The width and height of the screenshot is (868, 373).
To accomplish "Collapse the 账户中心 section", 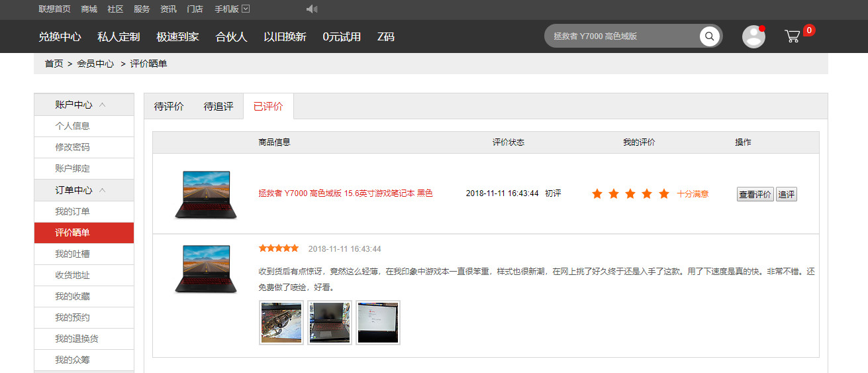I will tap(103, 105).
